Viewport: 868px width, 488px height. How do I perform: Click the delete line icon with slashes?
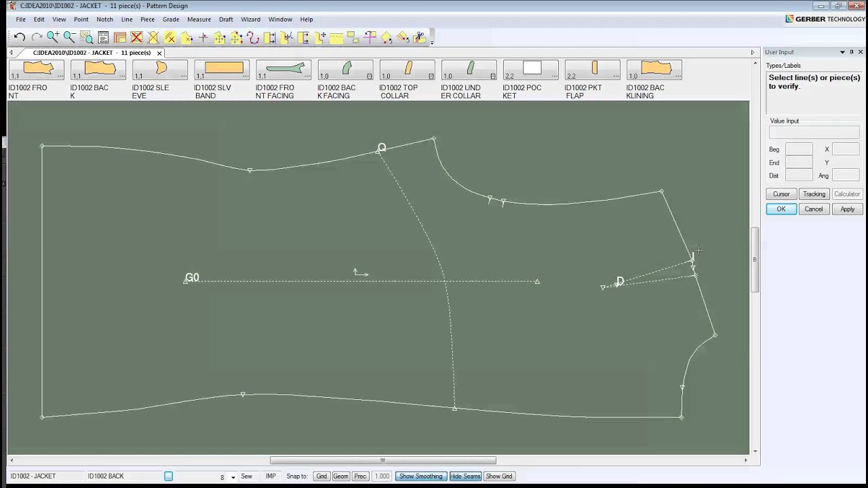170,37
